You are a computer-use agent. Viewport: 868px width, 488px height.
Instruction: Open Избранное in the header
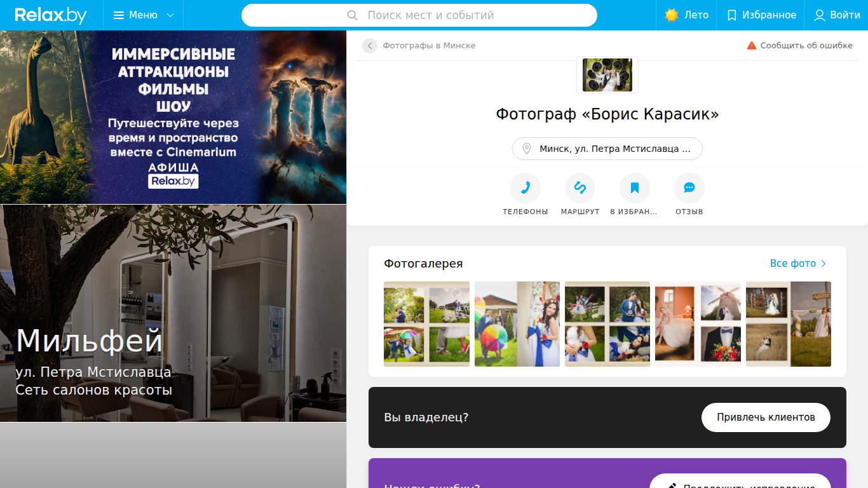pyautogui.click(x=761, y=15)
